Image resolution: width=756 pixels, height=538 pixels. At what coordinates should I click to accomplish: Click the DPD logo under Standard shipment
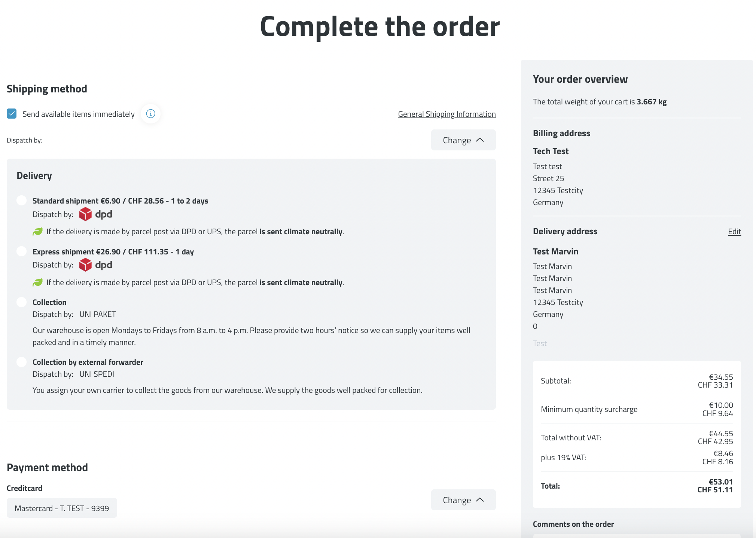[x=96, y=214]
